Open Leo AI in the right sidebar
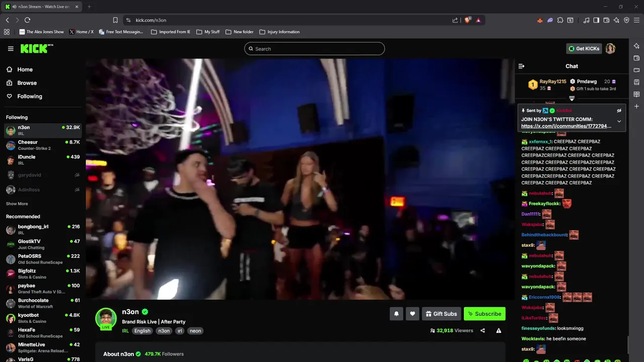 click(636, 46)
